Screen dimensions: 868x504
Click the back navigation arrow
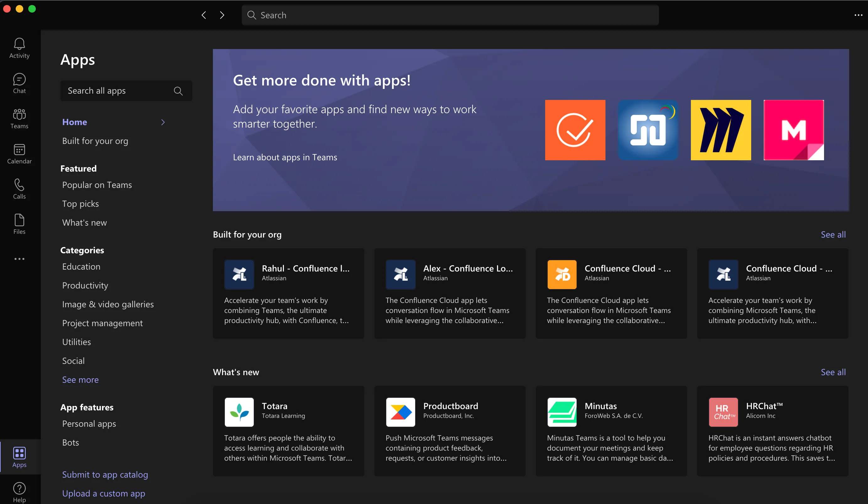[204, 15]
